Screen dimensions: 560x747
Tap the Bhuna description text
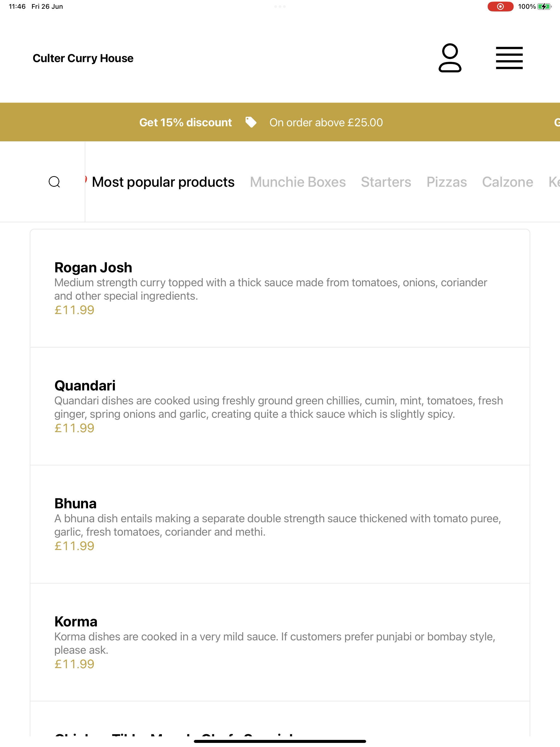click(278, 525)
